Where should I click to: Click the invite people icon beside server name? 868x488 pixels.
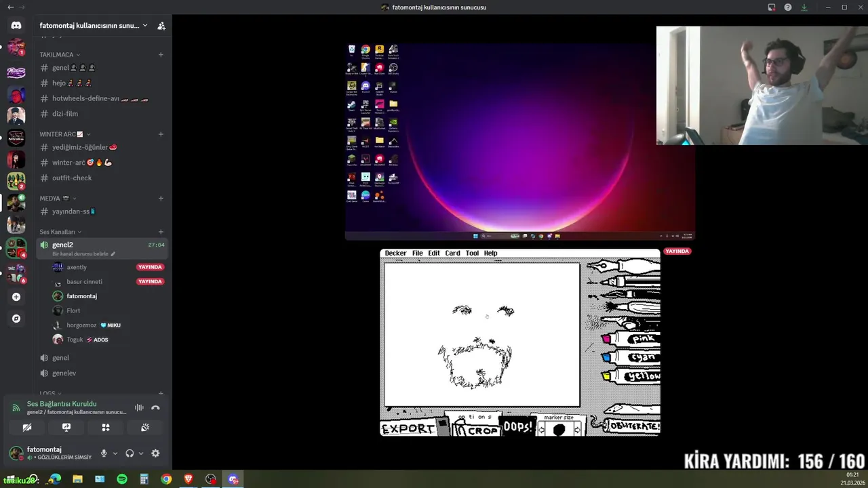coord(161,26)
